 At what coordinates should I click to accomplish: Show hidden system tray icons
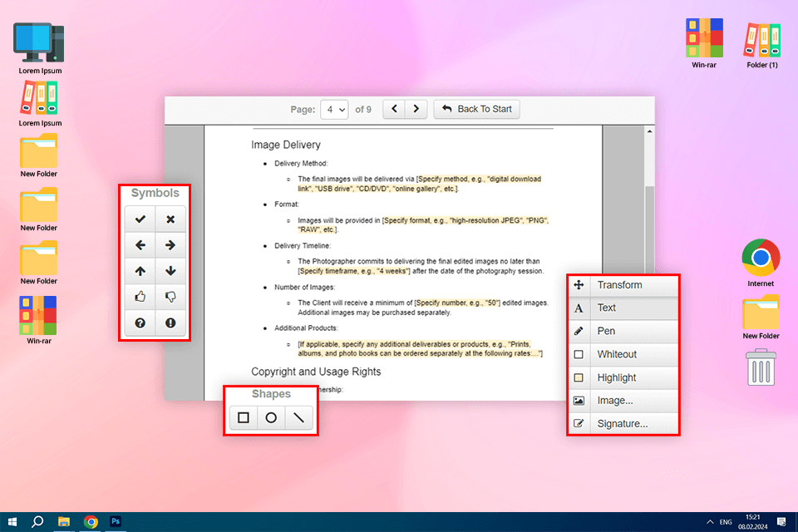coord(710,522)
